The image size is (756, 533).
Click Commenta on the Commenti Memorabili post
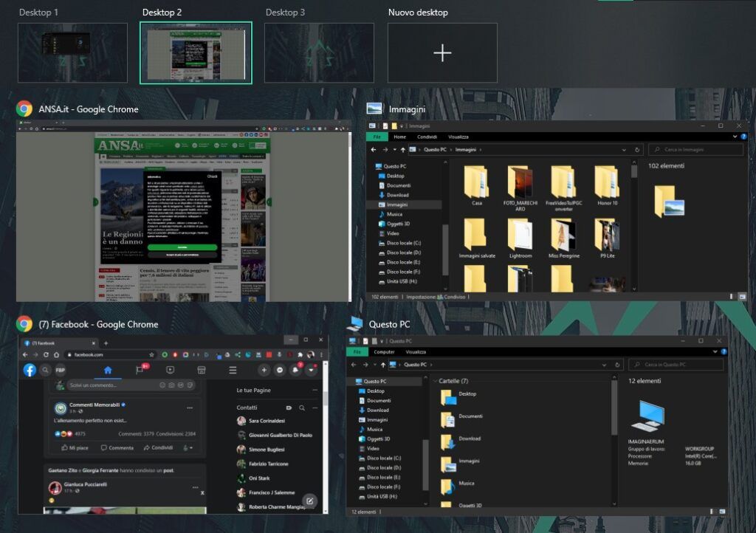117,447
